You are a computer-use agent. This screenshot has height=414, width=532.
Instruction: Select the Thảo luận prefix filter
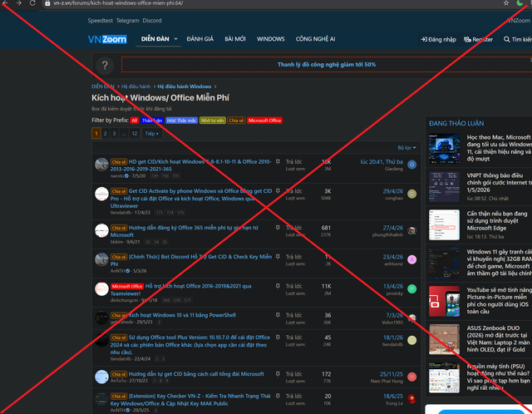click(152, 121)
